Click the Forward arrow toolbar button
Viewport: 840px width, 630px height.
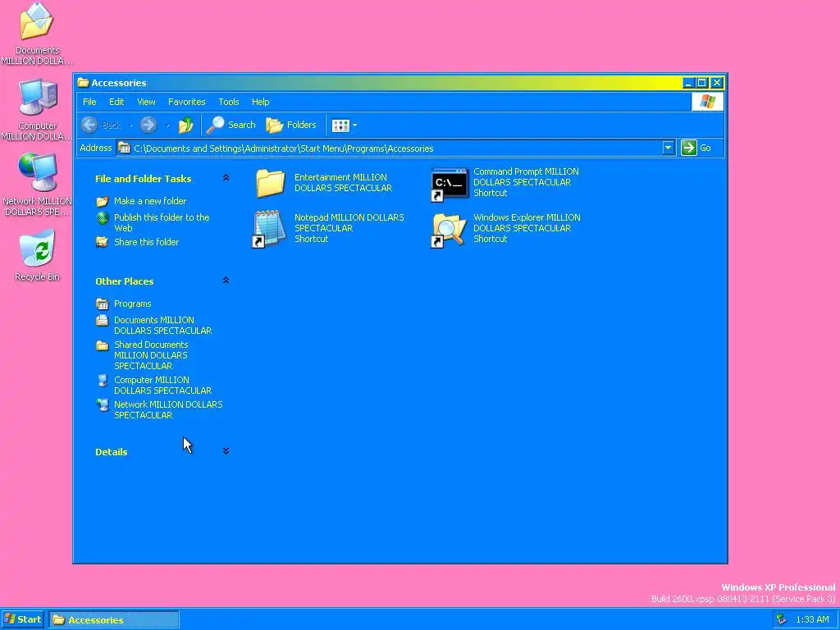pos(148,125)
